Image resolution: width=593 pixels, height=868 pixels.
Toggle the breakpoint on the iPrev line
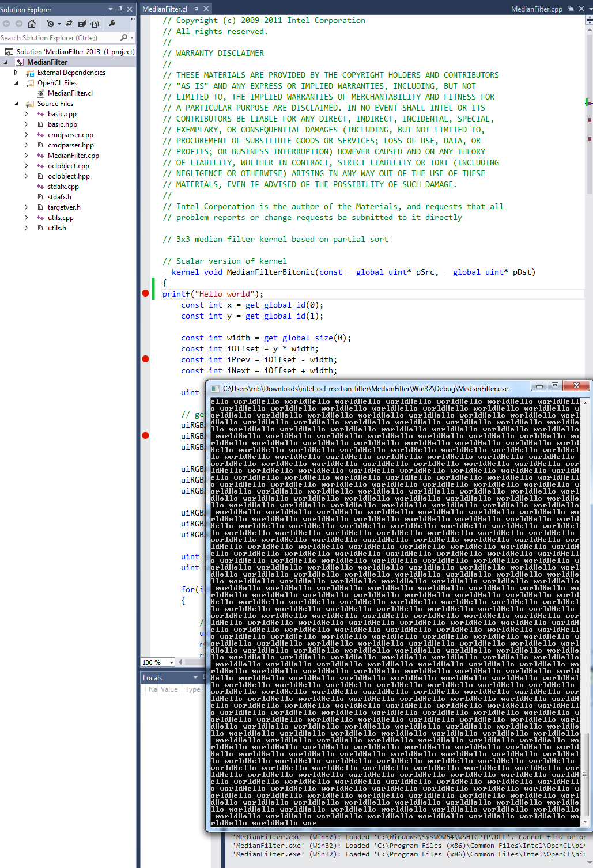click(145, 359)
